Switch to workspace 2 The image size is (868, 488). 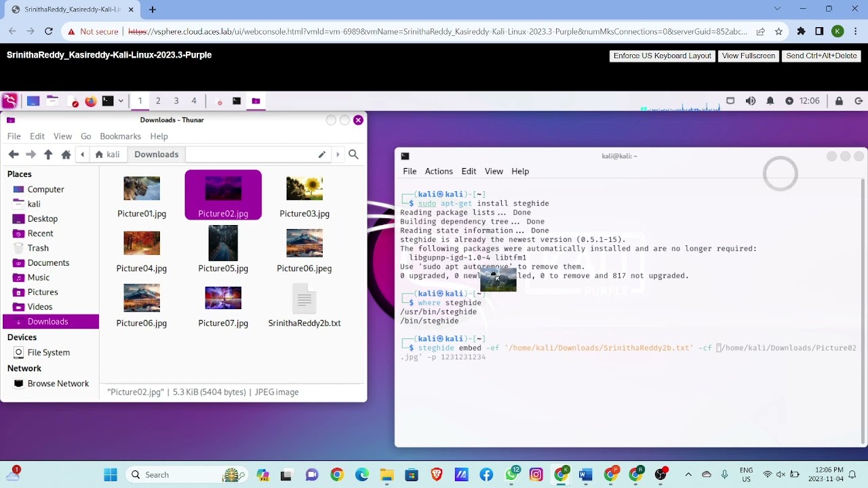pyautogui.click(x=158, y=101)
